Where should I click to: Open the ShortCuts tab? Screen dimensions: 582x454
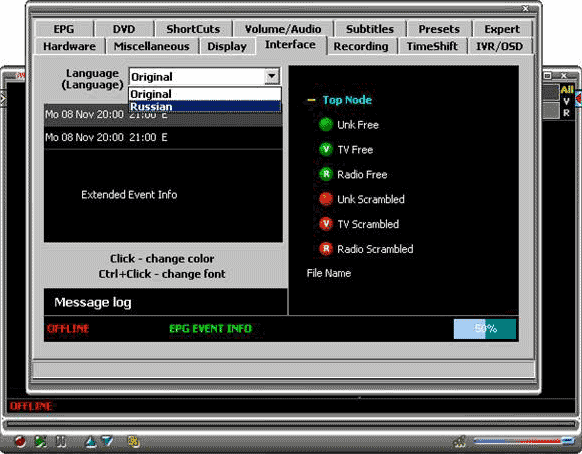point(193,29)
